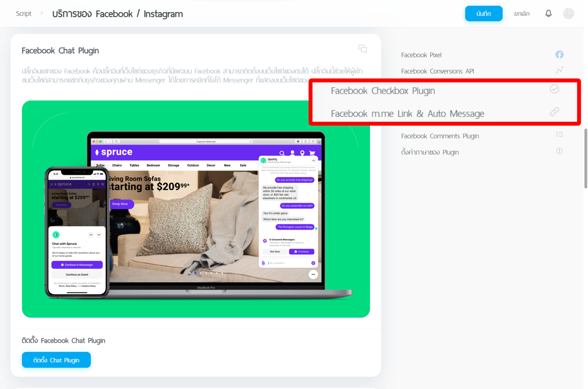Screen dimensions: 588x389
Task: Open the ตั้งค่าภาษาของ Plugin section
Action: [x=430, y=152]
